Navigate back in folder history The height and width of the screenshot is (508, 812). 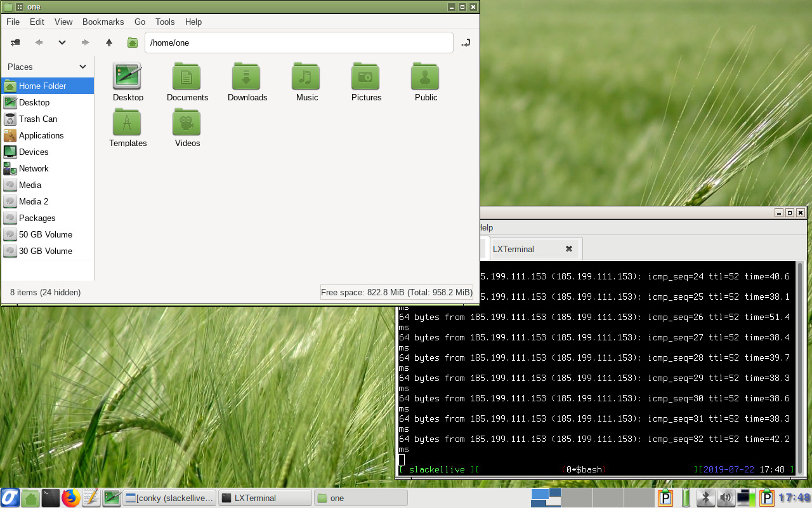point(38,43)
